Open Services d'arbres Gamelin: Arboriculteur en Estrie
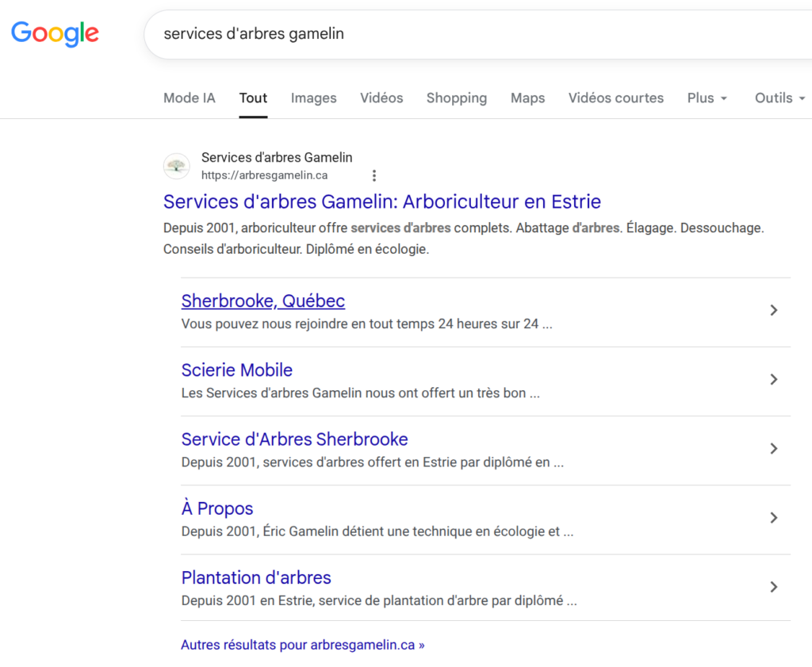This screenshot has width=812, height=667. (x=382, y=201)
